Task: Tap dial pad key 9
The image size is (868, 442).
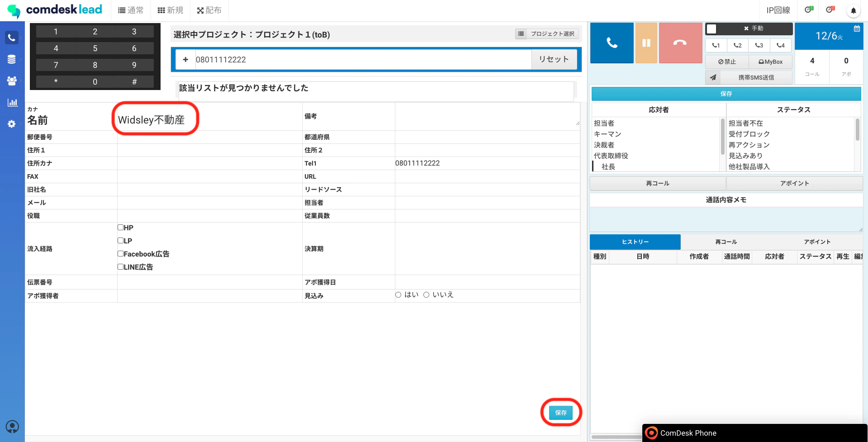Action: click(134, 65)
